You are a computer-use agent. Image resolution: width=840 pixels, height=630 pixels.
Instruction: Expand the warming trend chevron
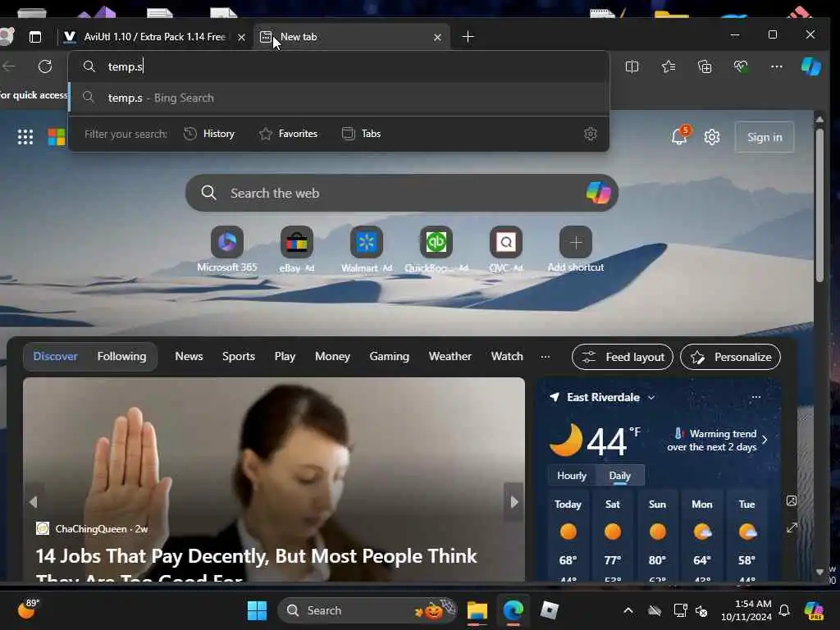coord(765,440)
